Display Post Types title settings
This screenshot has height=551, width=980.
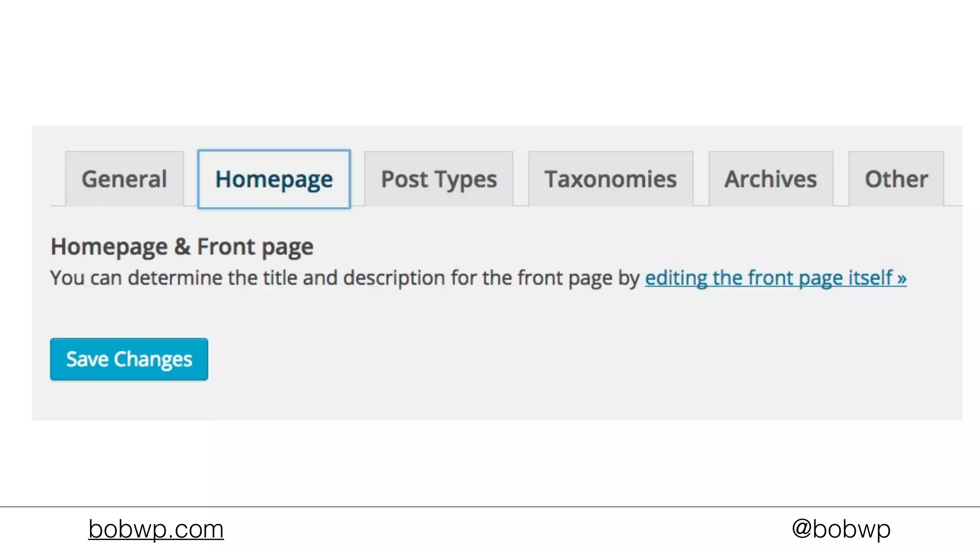439,179
